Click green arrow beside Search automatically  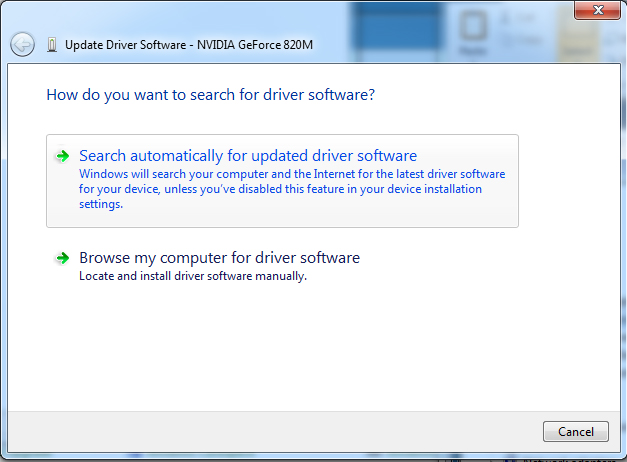pos(62,156)
